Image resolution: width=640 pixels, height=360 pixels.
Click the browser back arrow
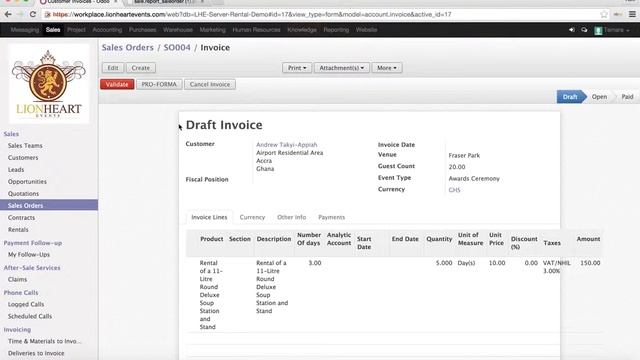(8, 14)
